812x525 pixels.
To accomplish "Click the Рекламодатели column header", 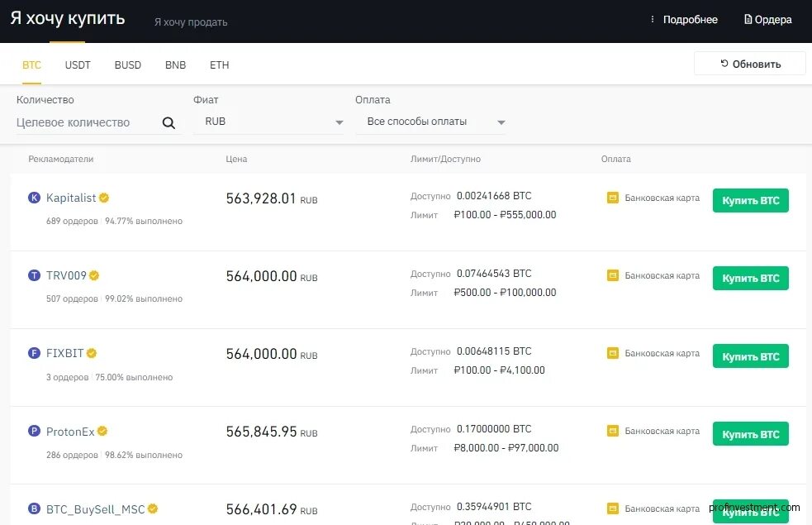I will tap(60, 159).
